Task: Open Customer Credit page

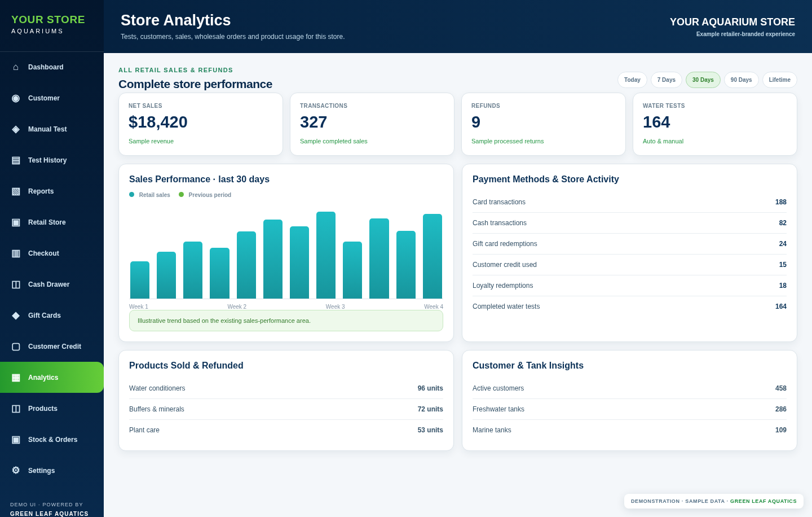Action: [x=52, y=347]
